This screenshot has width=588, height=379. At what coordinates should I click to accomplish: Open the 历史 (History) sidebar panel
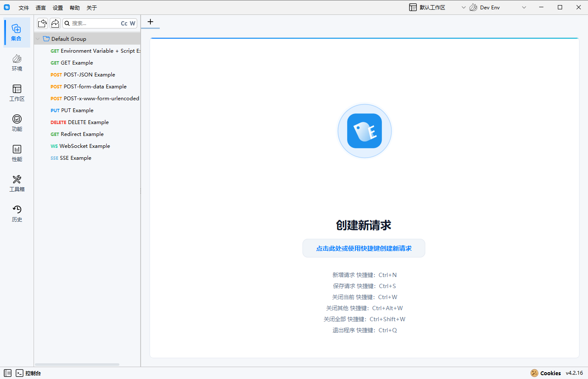point(17,213)
